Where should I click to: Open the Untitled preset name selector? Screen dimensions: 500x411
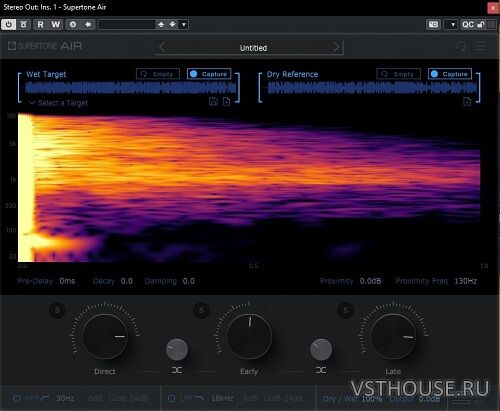click(x=253, y=48)
